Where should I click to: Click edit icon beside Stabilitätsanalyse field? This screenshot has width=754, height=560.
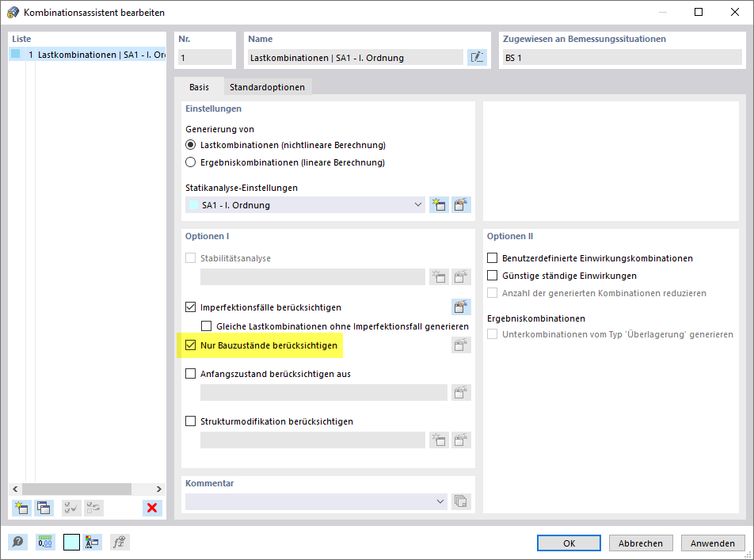(461, 276)
